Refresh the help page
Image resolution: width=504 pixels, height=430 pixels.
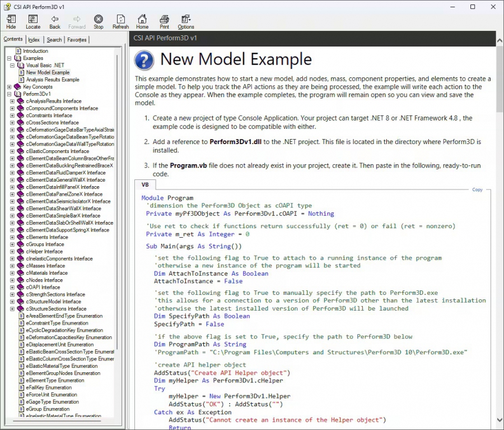120,22
